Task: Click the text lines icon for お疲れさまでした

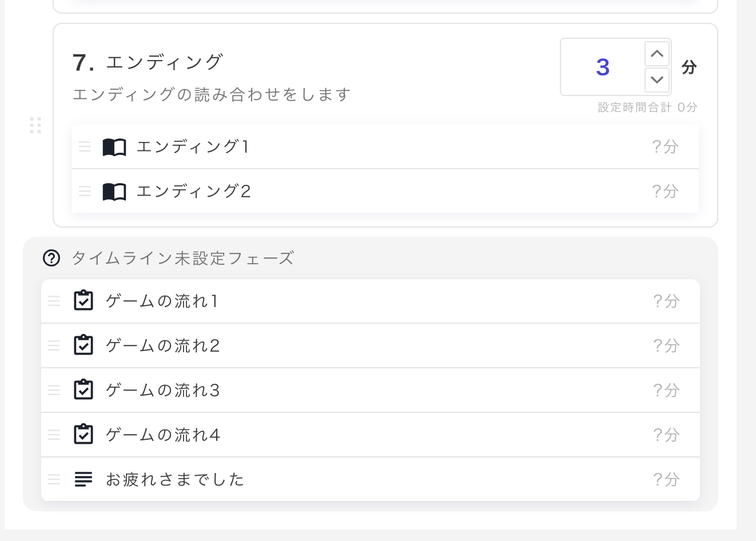Action: coord(83,479)
